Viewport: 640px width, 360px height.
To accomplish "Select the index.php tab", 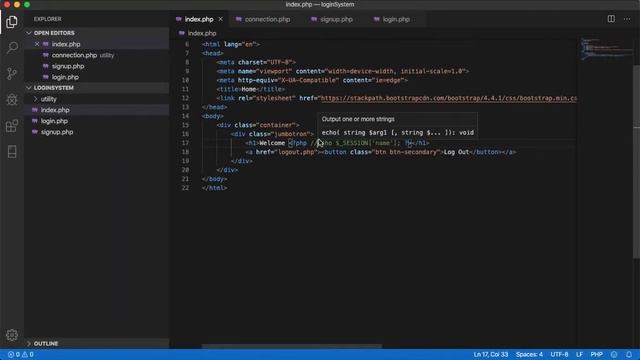I will [199, 19].
